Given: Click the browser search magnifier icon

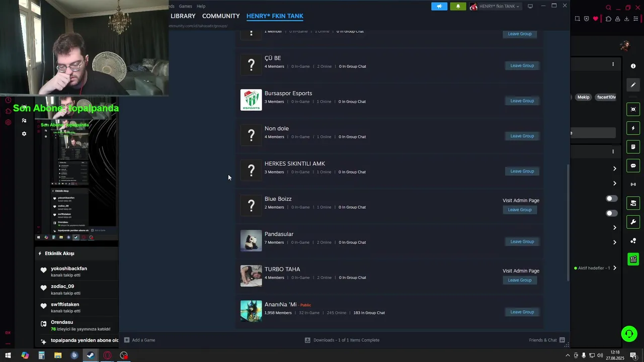Looking at the screenshot, I should [x=608, y=8].
